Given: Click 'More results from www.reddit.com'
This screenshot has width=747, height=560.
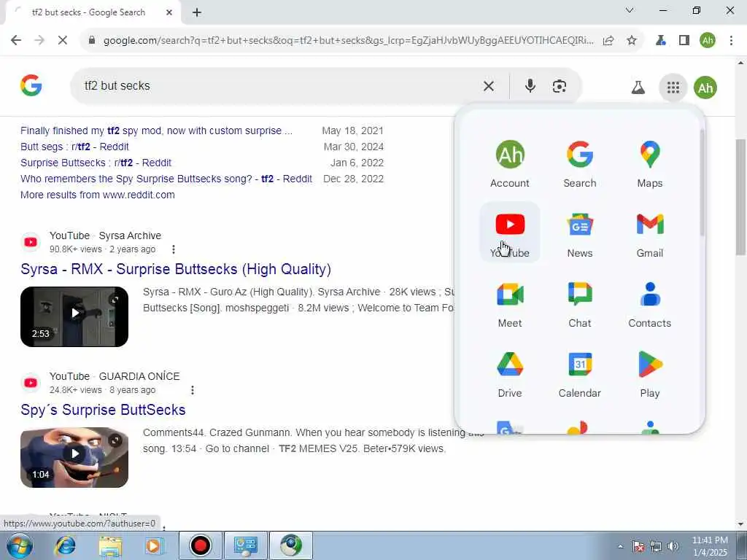Looking at the screenshot, I should [x=98, y=195].
